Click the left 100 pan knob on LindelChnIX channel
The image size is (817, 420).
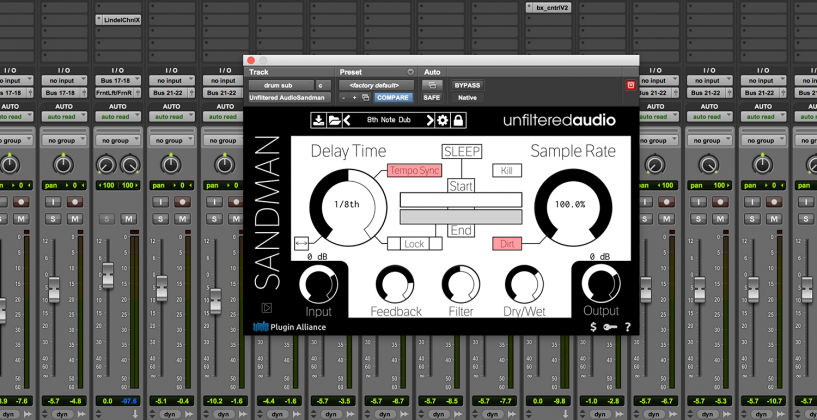click(x=106, y=165)
